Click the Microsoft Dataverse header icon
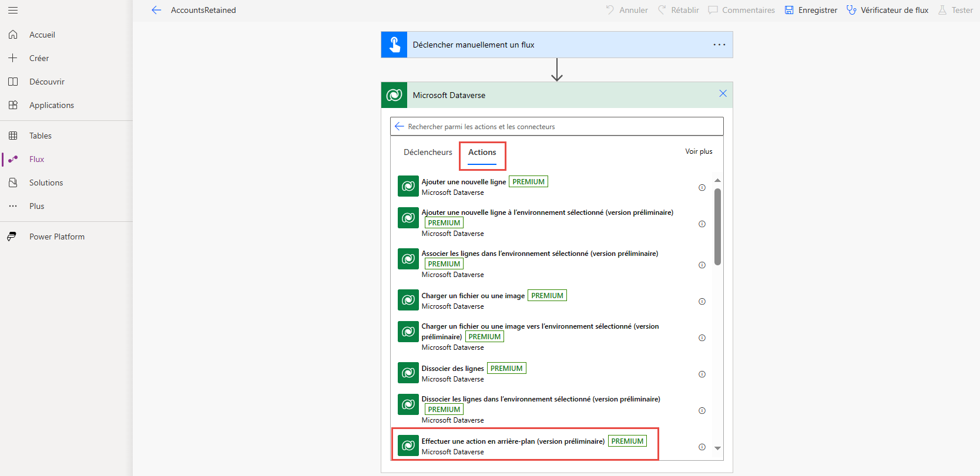 [394, 95]
